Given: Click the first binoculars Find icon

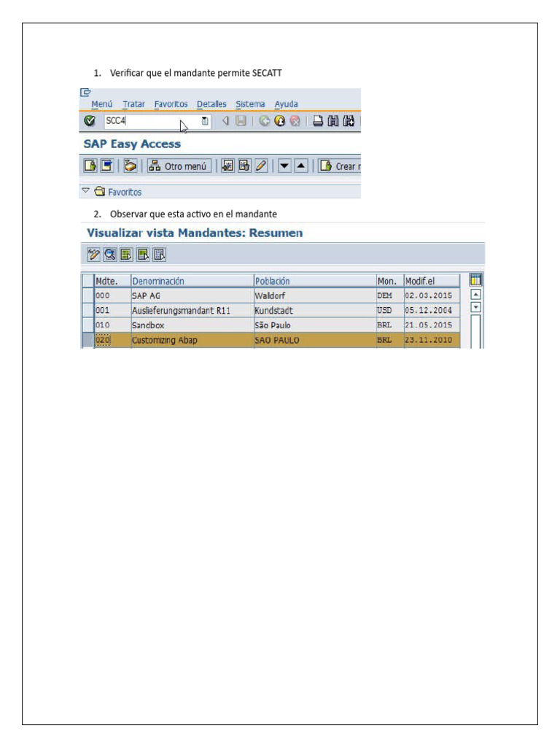Looking at the screenshot, I should pyautogui.click(x=332, y=121).
